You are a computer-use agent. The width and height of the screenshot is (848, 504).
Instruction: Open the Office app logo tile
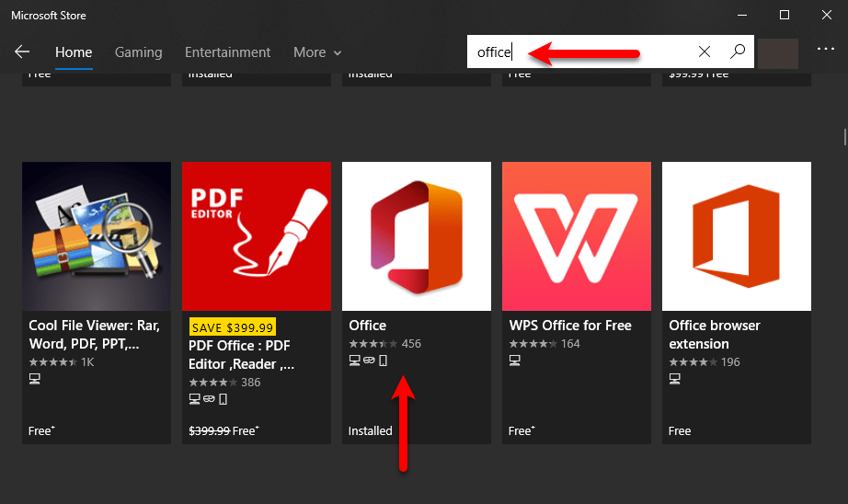pos(417,236)
